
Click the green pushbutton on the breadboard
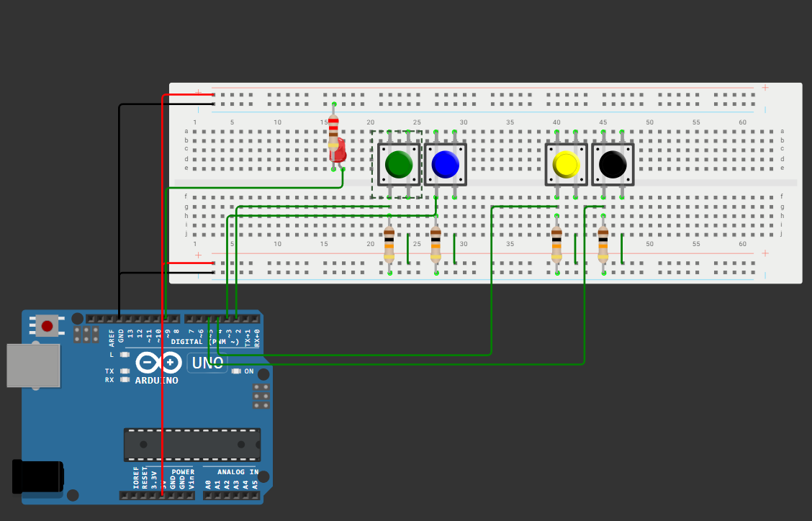point(399,164)
